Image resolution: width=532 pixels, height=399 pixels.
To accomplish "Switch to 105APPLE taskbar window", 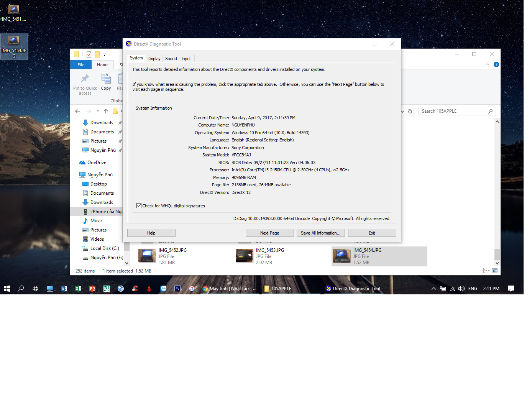I will pos(291,289).
